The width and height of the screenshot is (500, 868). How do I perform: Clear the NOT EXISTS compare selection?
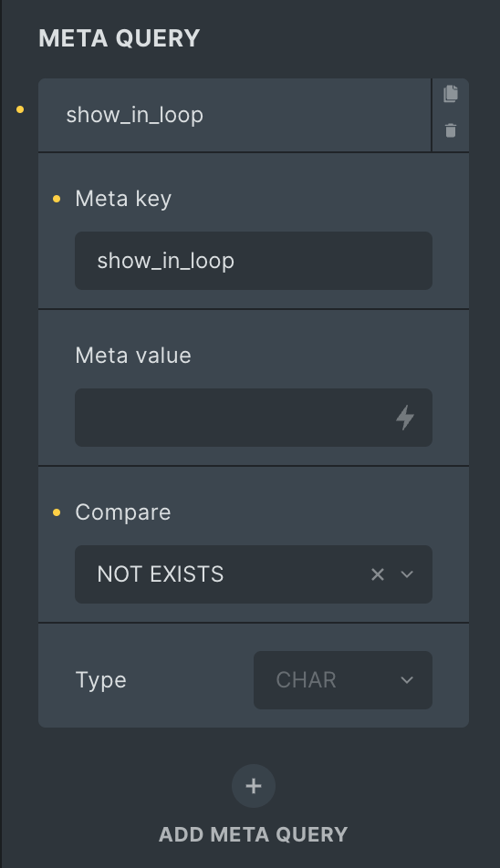378,574
